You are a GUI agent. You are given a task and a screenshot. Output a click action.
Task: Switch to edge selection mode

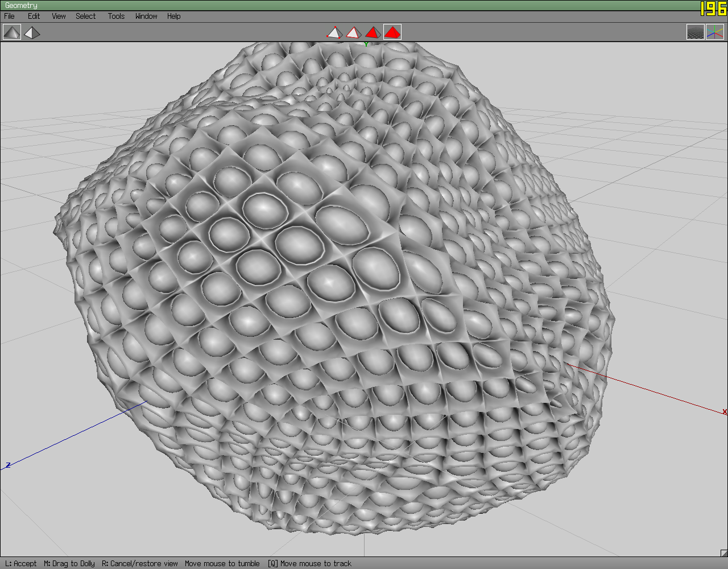(353, 32)
